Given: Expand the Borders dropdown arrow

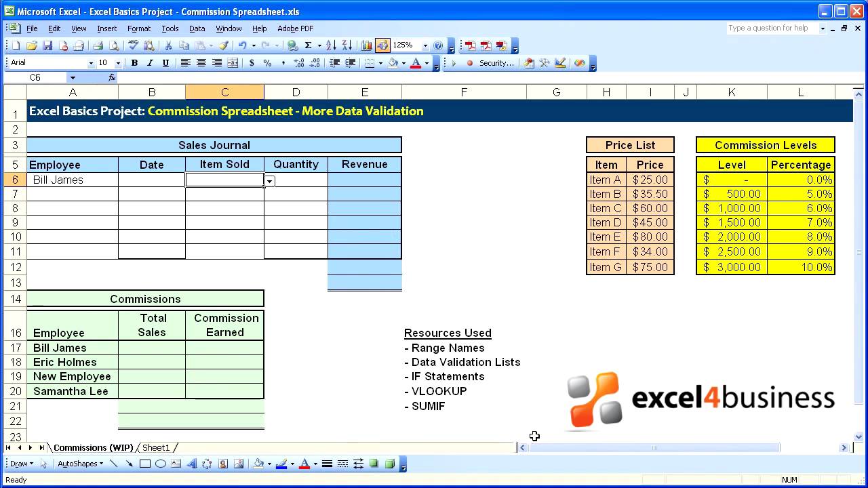Looking at the screenshot, I should tap(380, 63).
